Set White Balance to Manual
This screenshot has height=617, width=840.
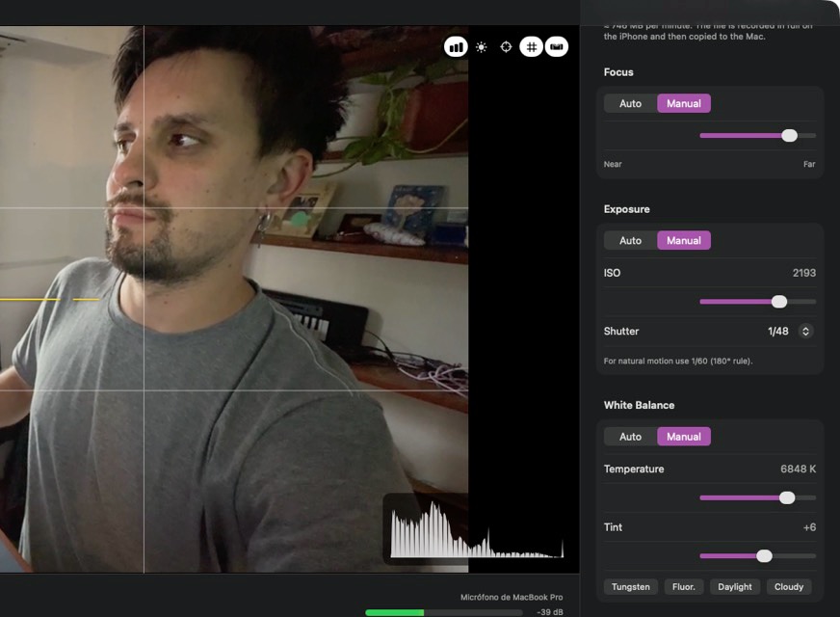(684, 437)
